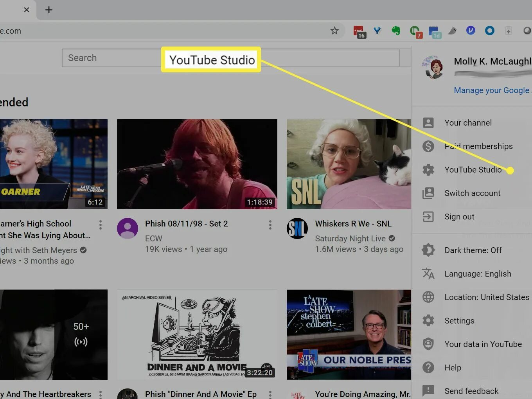Click the Dark theme half-moon icon
This screenshot has width=532, height=399.
[428, 250]
